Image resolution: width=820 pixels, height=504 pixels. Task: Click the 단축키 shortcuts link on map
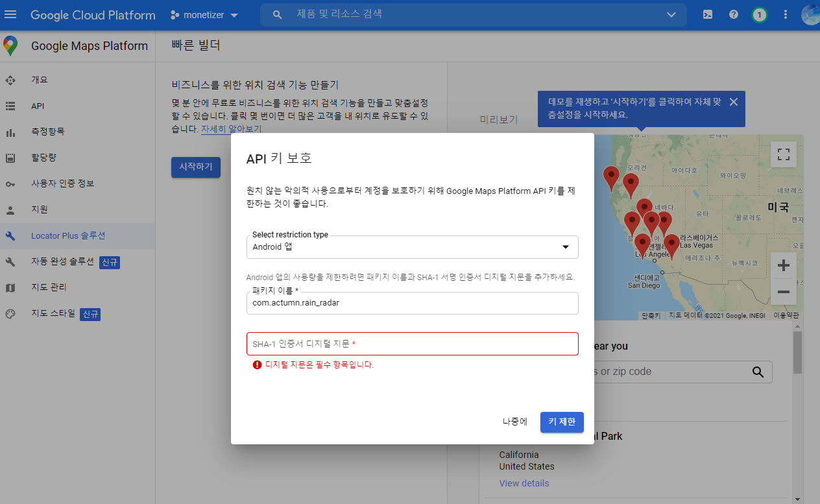[651, 315]
